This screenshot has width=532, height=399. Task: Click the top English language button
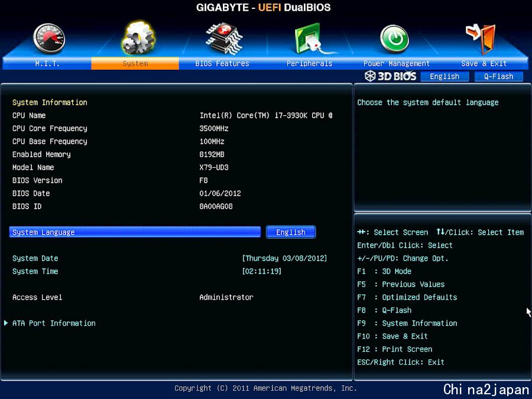point(445,77)
